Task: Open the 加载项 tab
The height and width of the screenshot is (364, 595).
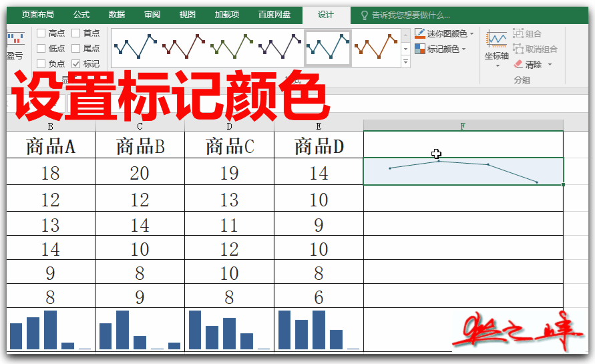Action: [226, 15]
